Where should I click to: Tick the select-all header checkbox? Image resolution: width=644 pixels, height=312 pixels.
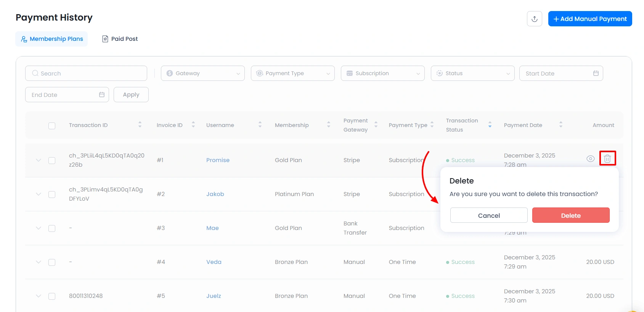pos(52,126)
